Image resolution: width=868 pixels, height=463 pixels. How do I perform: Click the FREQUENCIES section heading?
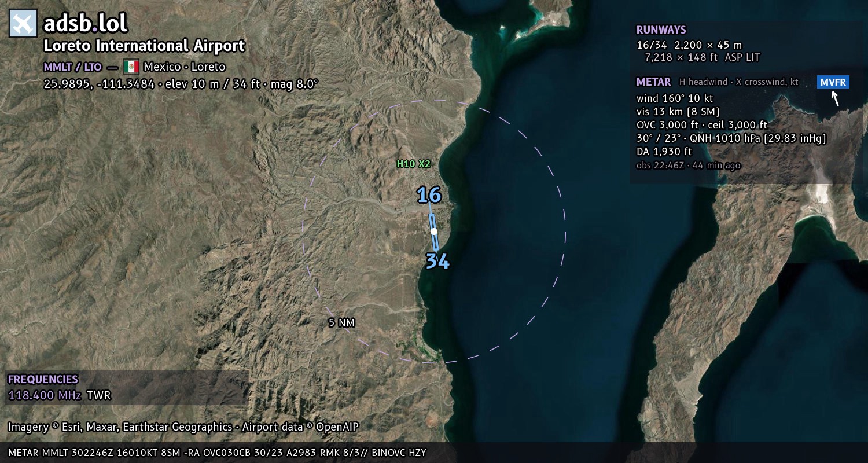click(43, 380)
